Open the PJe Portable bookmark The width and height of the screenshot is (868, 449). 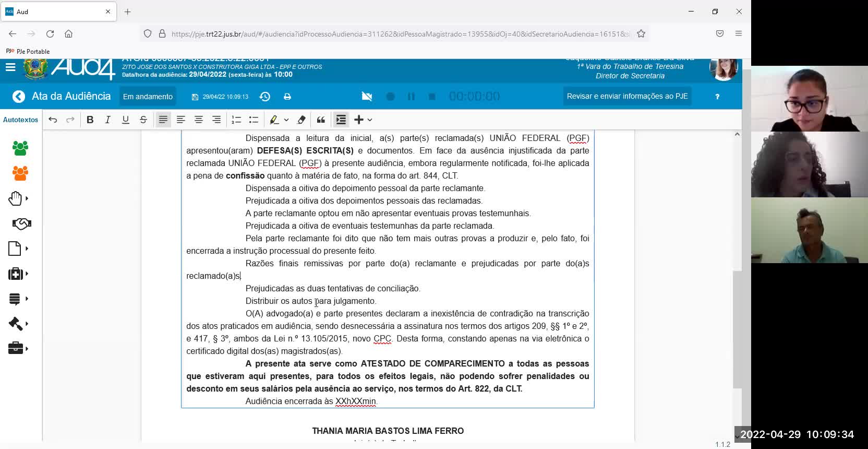pos(28,51)
